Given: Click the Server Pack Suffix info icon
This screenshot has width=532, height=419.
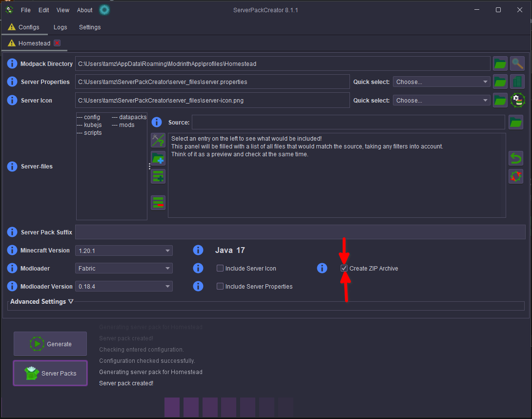Looking at the screenshot, I should [x=12, y=232].
